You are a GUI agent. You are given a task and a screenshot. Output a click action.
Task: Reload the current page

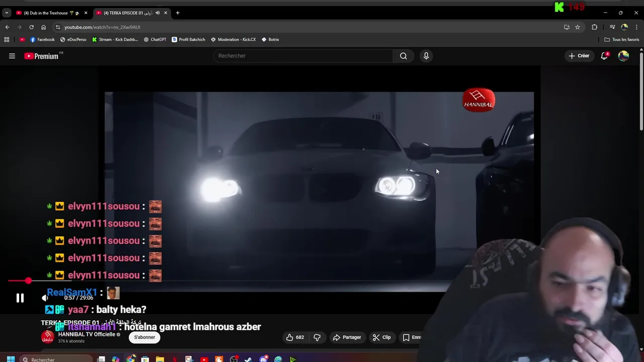31,27
